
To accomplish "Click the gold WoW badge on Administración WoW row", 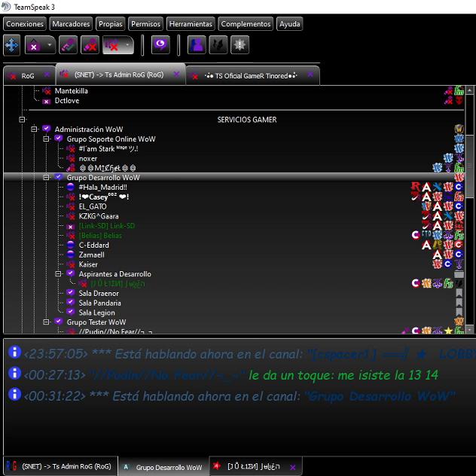I will point(459,129).
